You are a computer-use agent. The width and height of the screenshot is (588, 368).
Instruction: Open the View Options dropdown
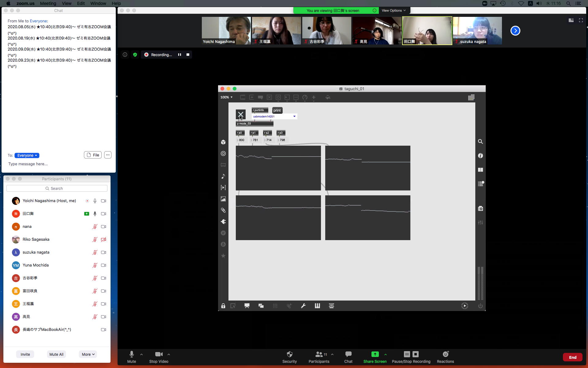pyautogui.click(x=394, y=10)
